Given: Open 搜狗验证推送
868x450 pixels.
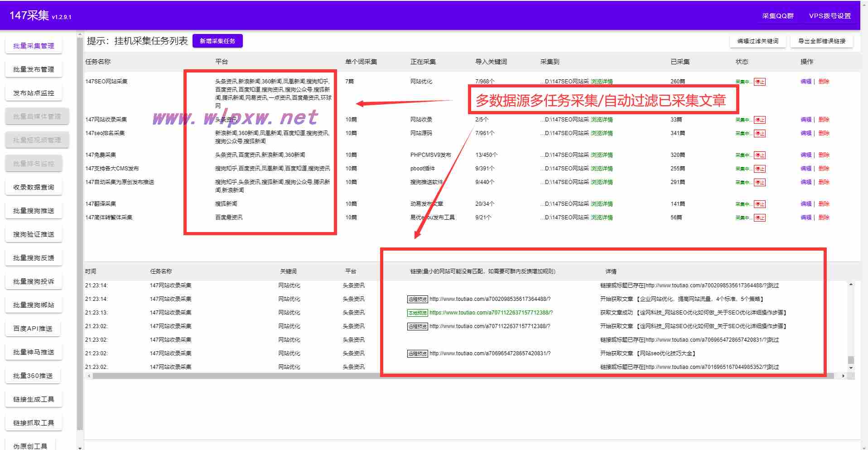Looking at the screenshot, I should 34,234.
